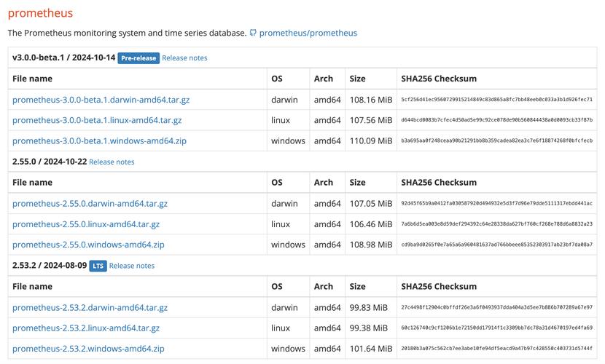Click the Pre-release badge
Viewport: 605px width, 364px height.
click(138, 58)
